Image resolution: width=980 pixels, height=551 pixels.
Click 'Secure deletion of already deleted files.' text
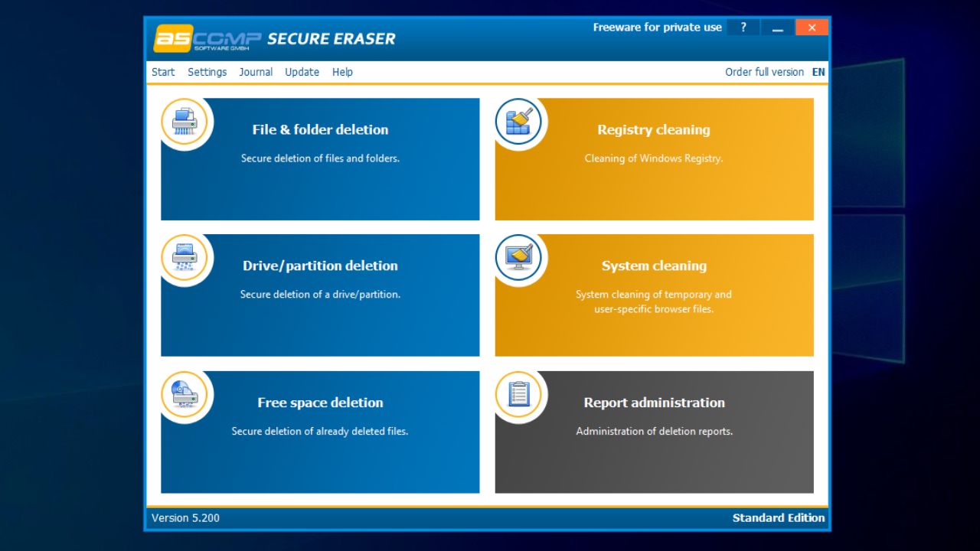point(320,432)
